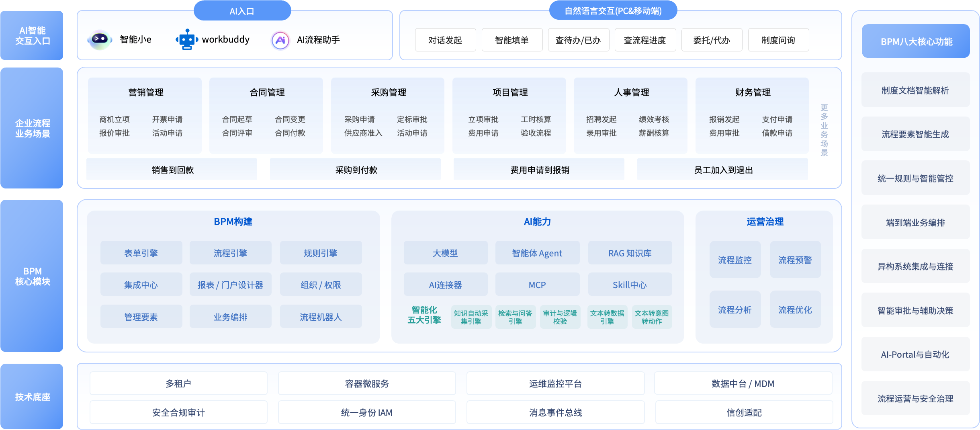Click the 销售到回款 process bar

click(172, 170)
